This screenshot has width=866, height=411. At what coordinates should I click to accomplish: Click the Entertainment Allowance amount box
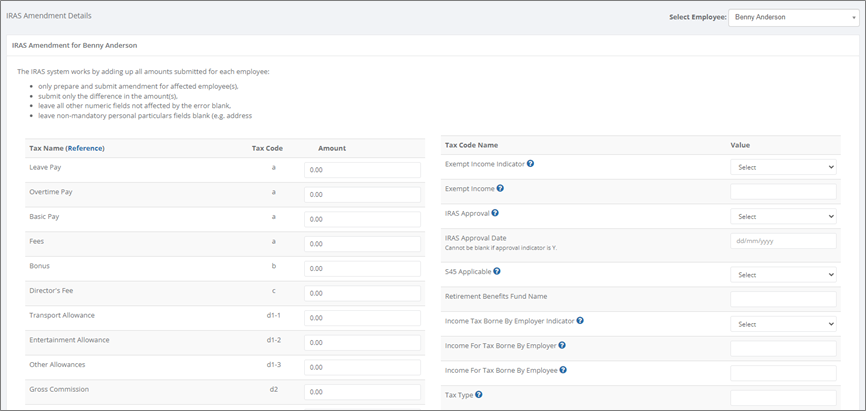point(362,342)
